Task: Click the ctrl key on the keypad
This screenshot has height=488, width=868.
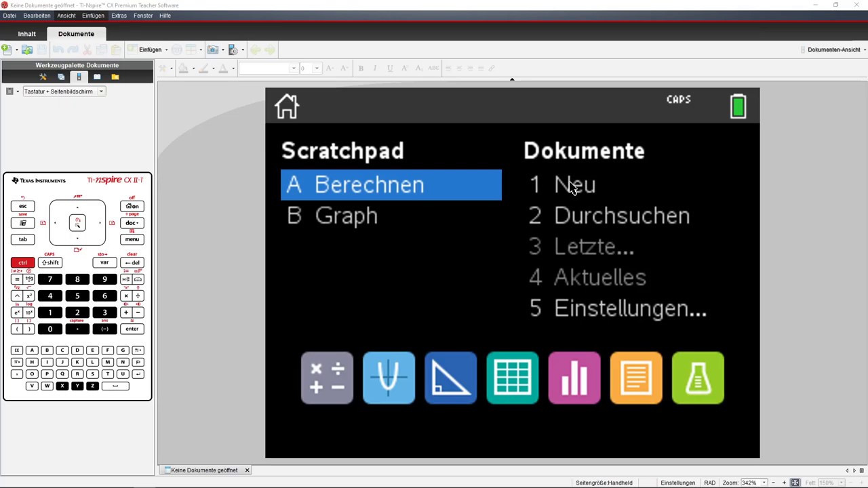Action: [22, 263]
